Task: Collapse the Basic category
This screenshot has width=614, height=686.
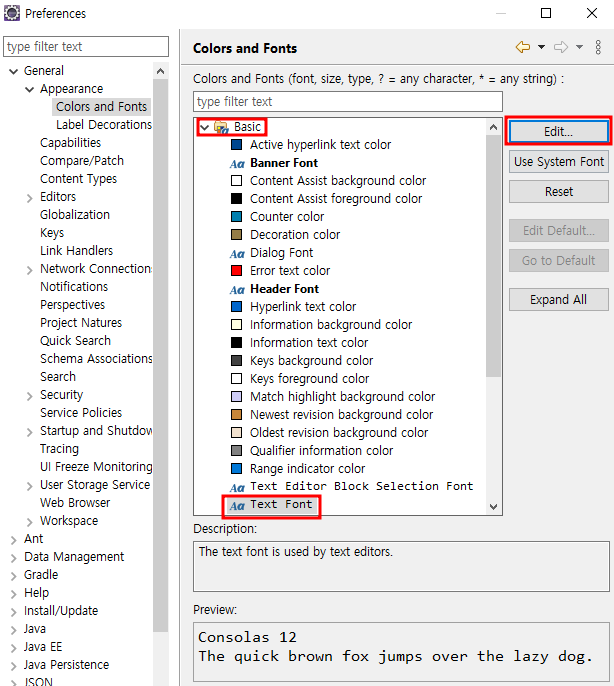Action: click(204, 127)
